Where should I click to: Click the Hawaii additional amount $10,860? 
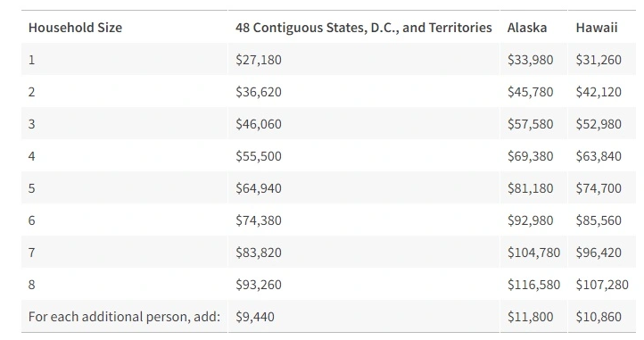click(x=599, y=317)
